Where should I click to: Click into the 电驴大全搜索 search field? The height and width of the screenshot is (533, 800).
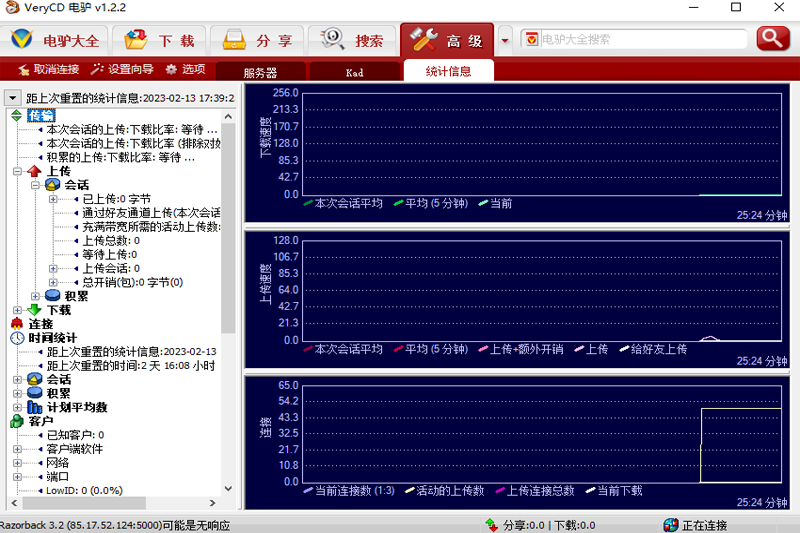pyautogui.click(x=641, y=40)
